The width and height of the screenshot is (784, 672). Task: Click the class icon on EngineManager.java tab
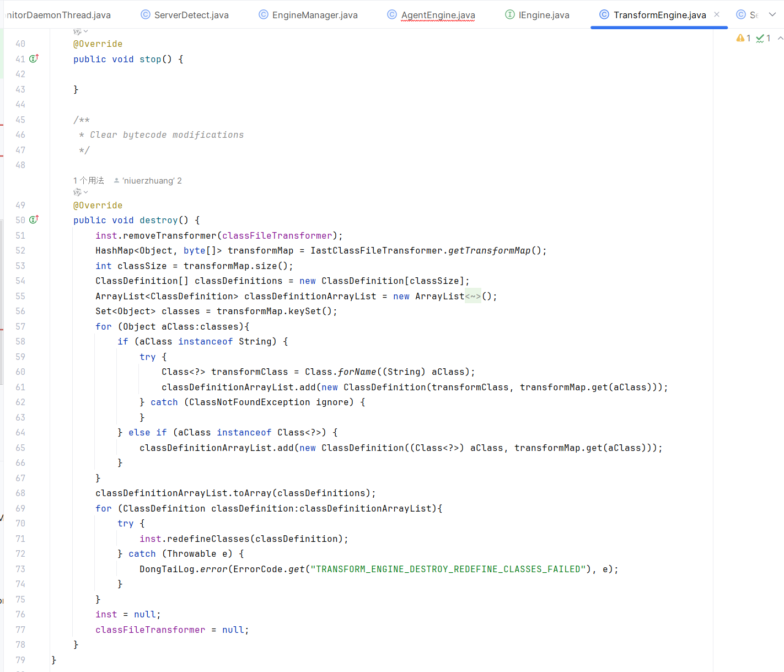[x=264, y=15]
